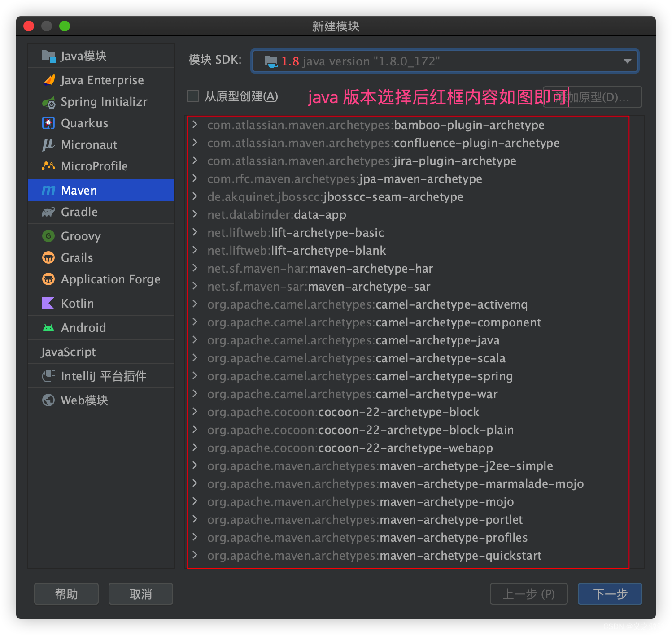This screenshot has width=672, height=635.
Task: Click the Maven m icon
Action: [x=48, y=190]
